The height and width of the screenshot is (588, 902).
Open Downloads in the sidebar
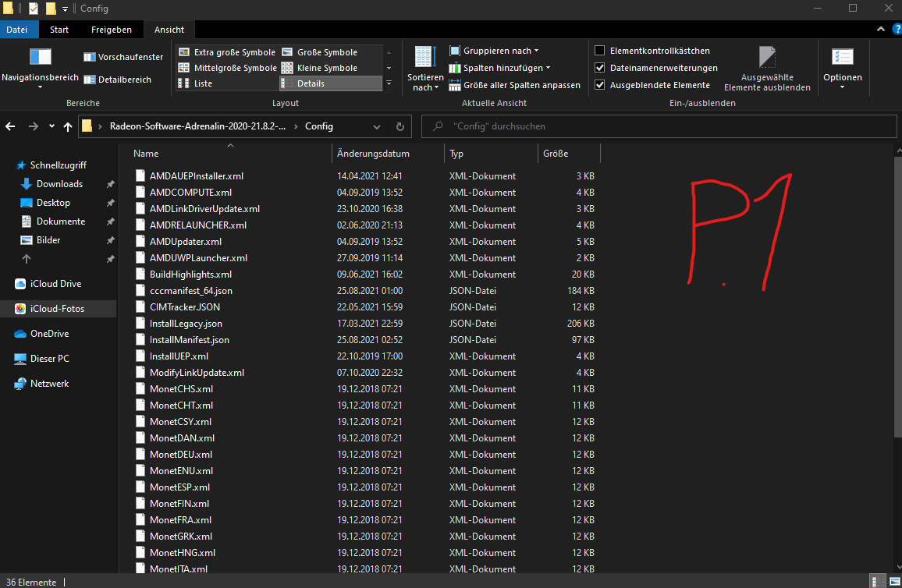59,184
